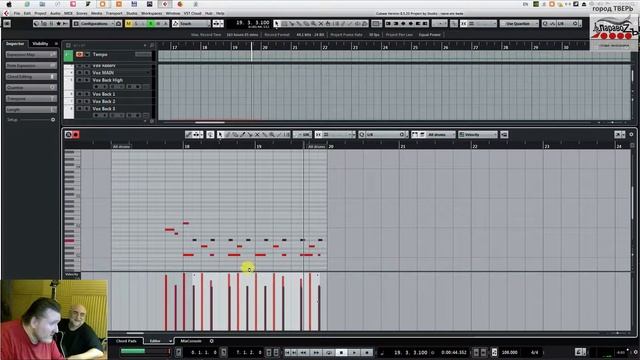Mute the Vox Back 1 track
The image size is (640, 360).
tap(80, 94)
